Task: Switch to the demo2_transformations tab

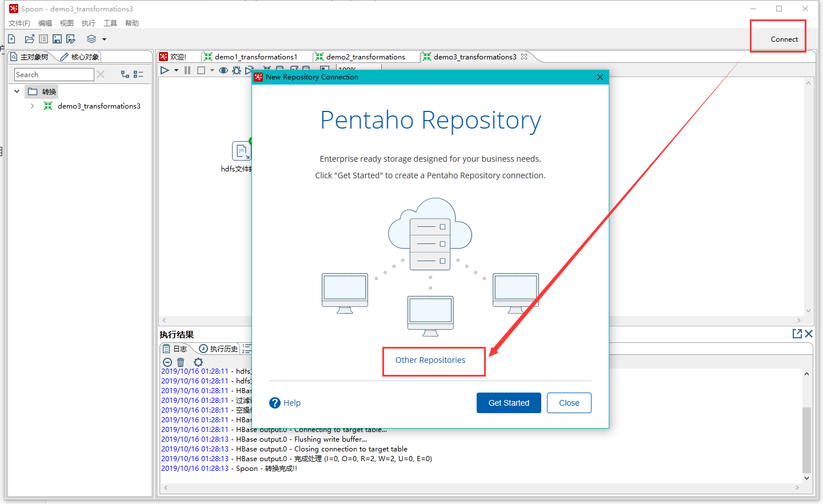Action: click(x=361, y=57)
